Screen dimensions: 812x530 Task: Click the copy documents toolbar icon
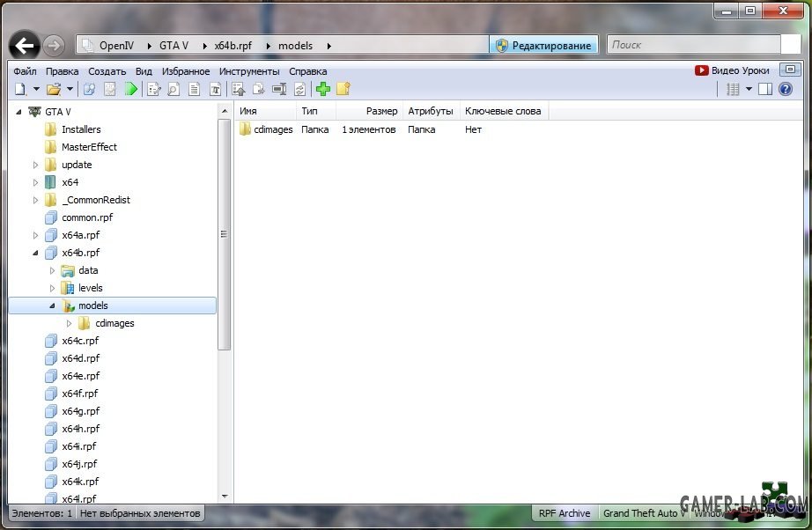tap(258, 89)
